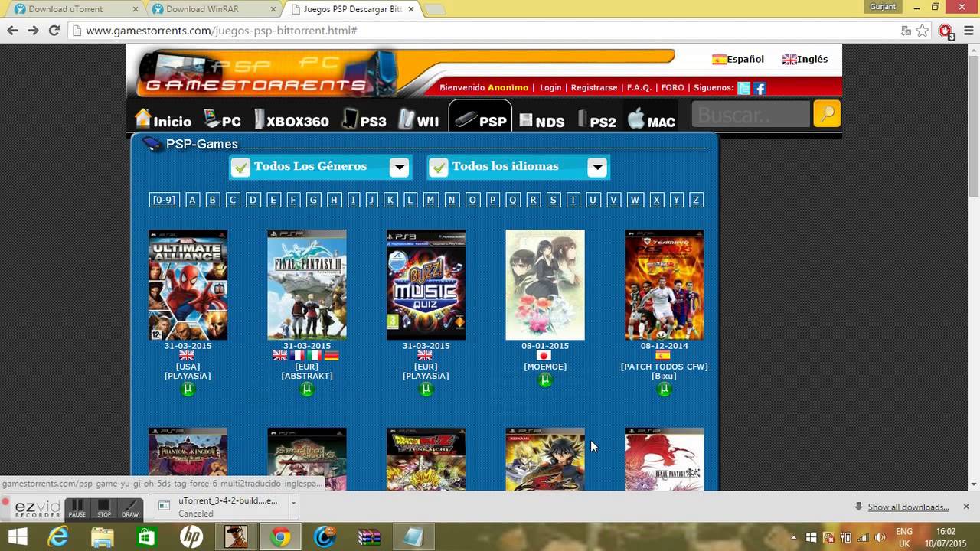Filter games by letter M
Screen dimensions: 980x551
[x=430, y=200]
